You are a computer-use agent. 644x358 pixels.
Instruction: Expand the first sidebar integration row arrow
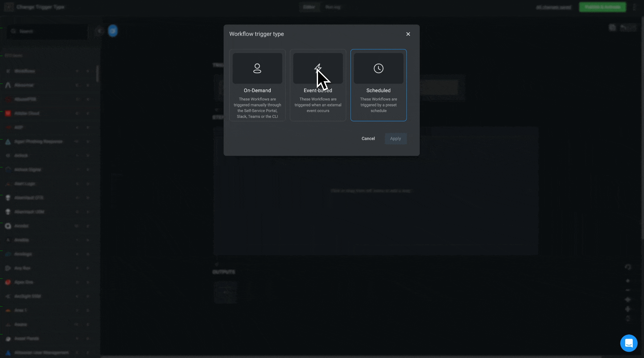point(88,71)
